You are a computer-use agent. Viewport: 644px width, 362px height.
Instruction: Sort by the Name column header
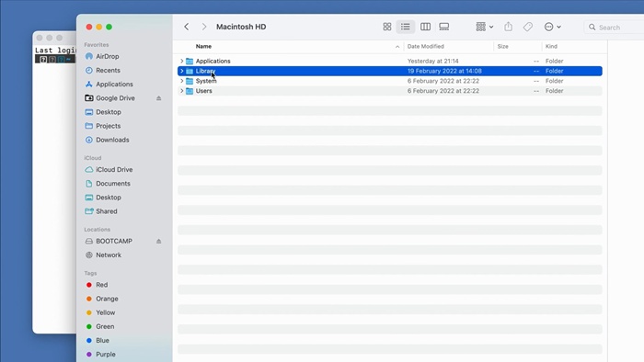coord(203,46)
